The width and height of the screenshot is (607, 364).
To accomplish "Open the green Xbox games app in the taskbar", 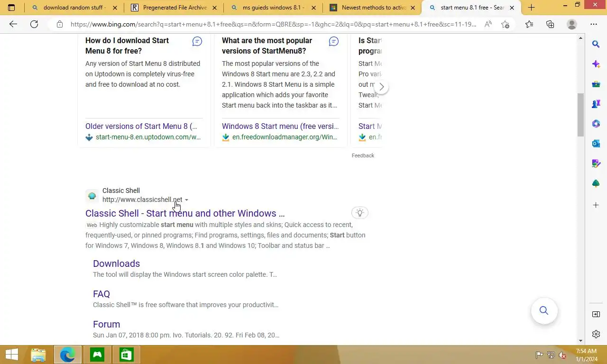I will coord(97,355).
